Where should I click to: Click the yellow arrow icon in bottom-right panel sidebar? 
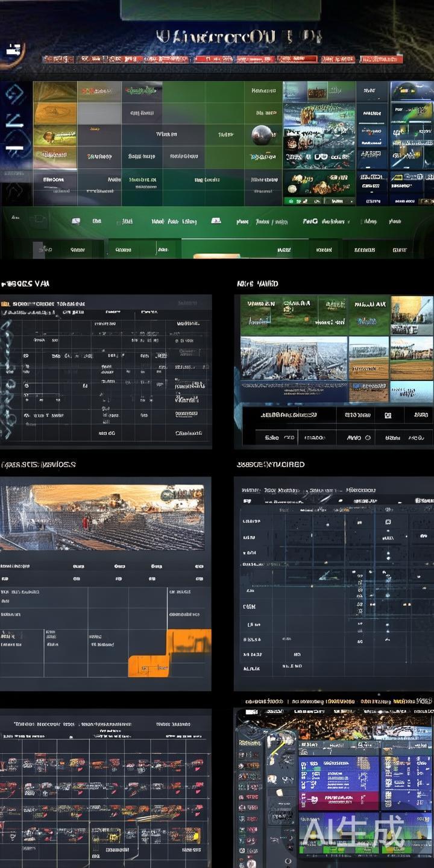[x=278, y=747]
